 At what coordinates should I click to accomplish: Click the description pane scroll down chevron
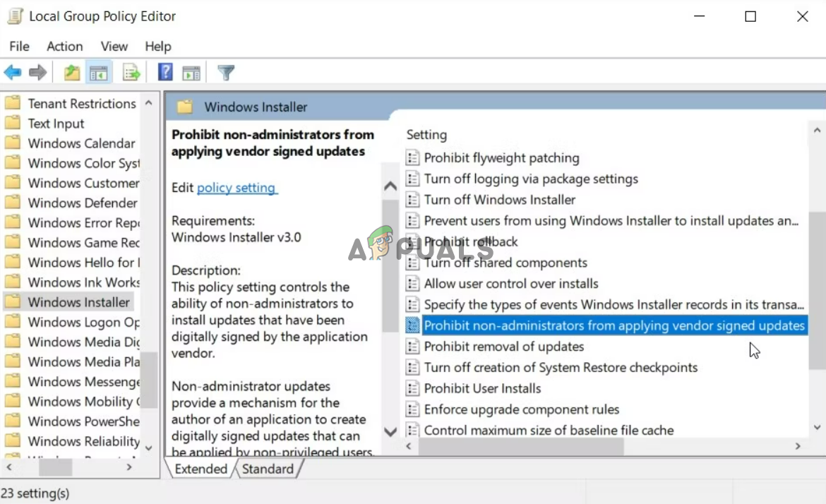[390, 433]
